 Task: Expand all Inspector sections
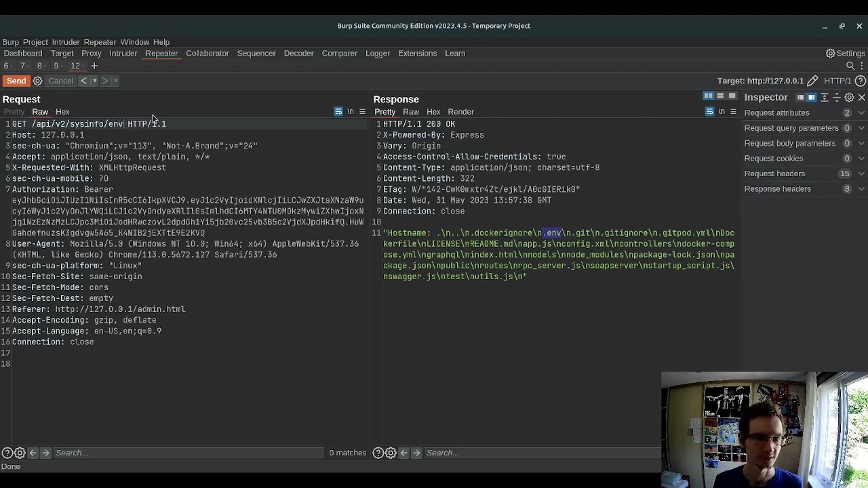[825, 98]
